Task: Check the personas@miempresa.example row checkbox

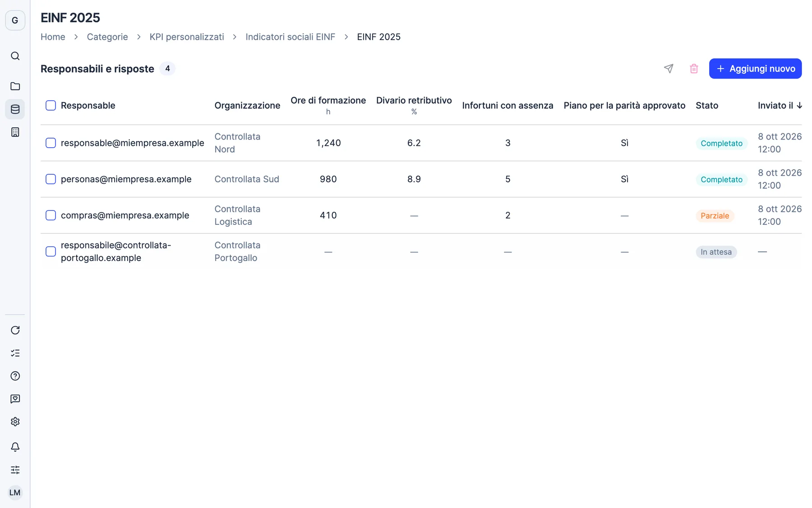Action: (51, 179)
